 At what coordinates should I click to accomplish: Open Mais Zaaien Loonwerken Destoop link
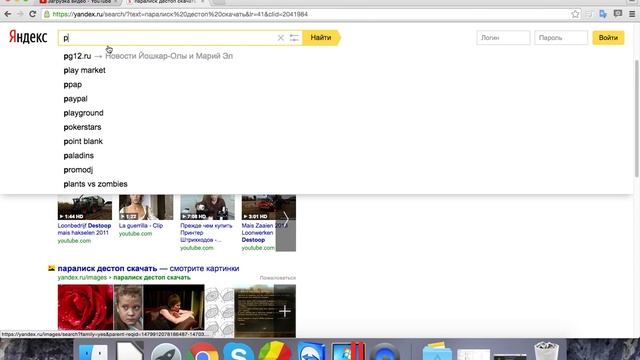[259, 233]
